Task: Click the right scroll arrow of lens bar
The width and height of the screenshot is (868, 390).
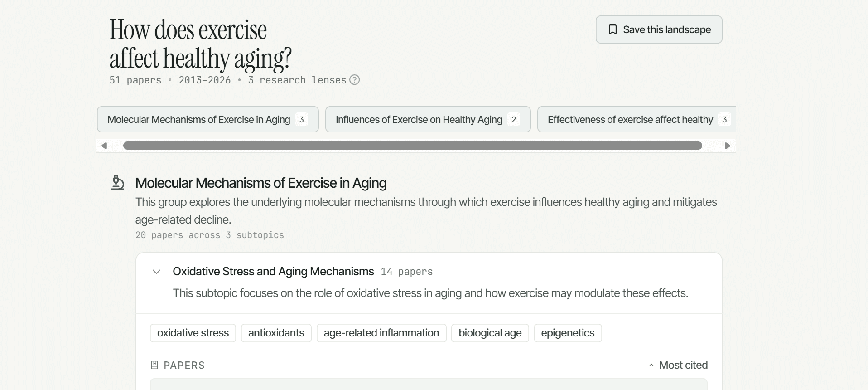Action: pos(728,146)
